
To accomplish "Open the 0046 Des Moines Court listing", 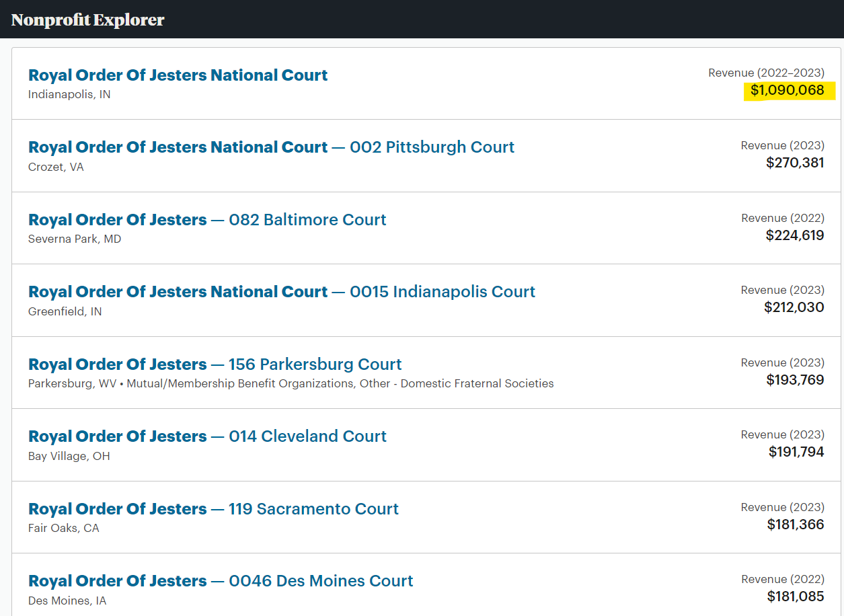I will 221,581.
